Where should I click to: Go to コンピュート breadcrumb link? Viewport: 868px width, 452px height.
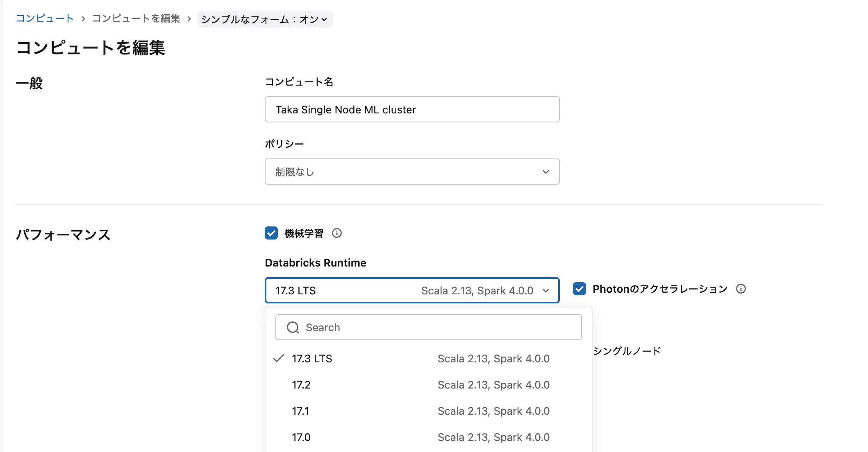point(45,18)
